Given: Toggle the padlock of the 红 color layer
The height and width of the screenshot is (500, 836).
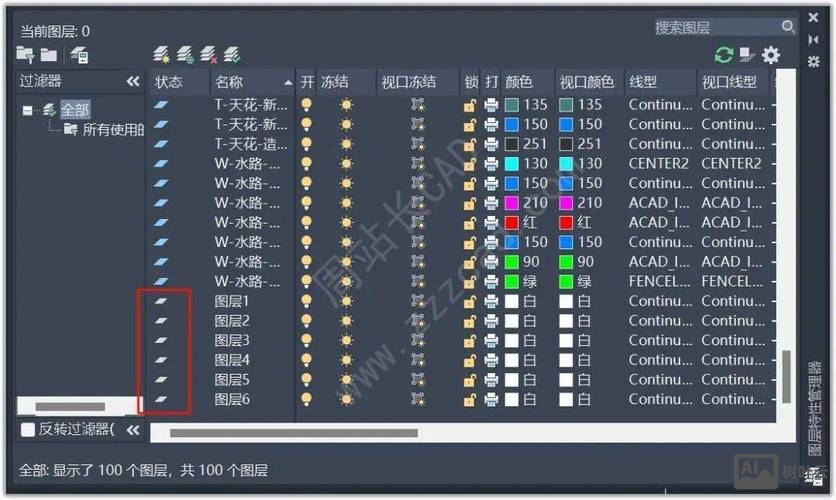Looking at the screenshot, I should pos(470,222).
